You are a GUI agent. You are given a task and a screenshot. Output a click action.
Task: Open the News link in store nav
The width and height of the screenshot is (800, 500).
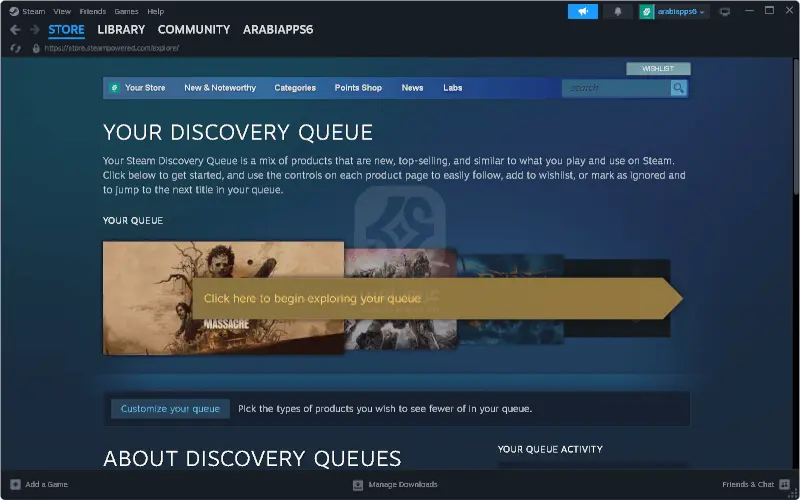click(412, 88)
